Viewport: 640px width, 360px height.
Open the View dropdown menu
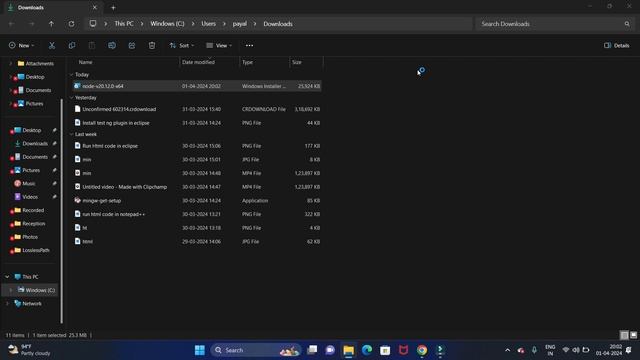point(219,45)
